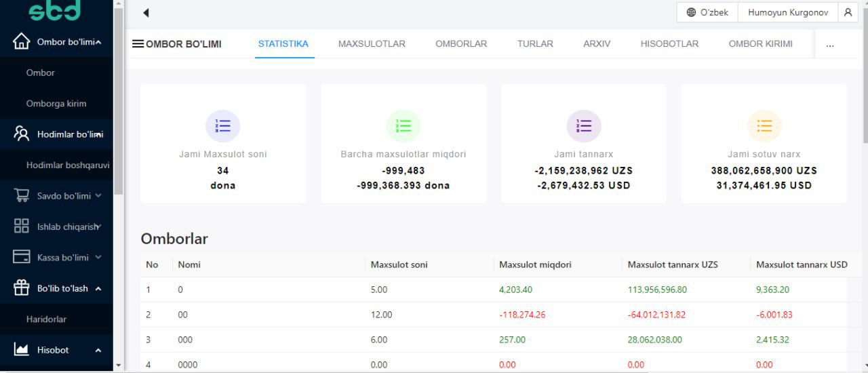The width and height of the screenshot is (868, 373).
Task: Click the 113,956,596.80 UZS cell
Action: [657, 290]
